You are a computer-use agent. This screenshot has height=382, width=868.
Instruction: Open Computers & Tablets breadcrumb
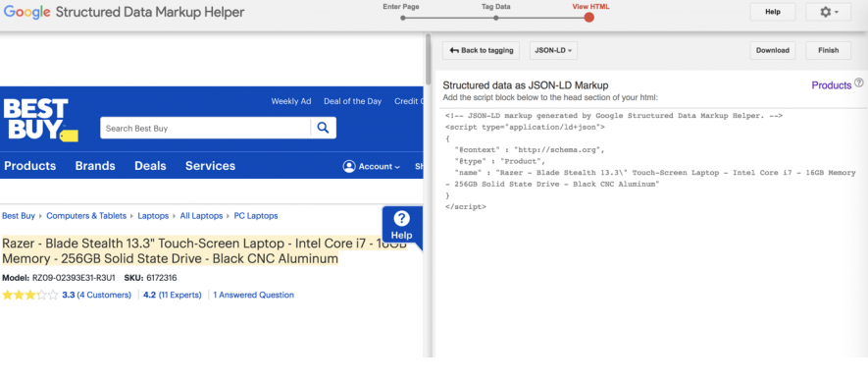pos(86,216)
